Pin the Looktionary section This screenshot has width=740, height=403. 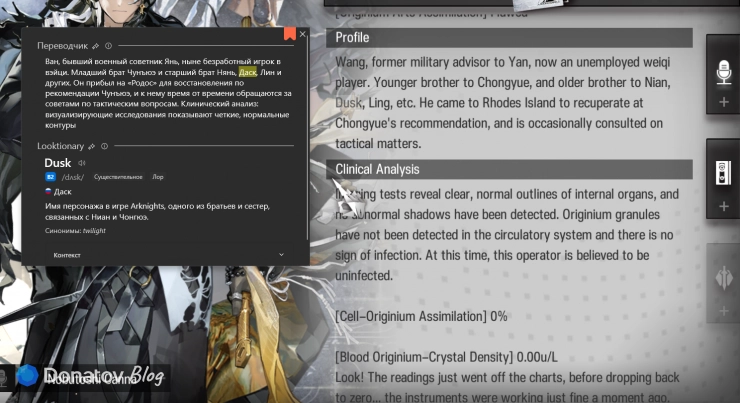point(92,146)
